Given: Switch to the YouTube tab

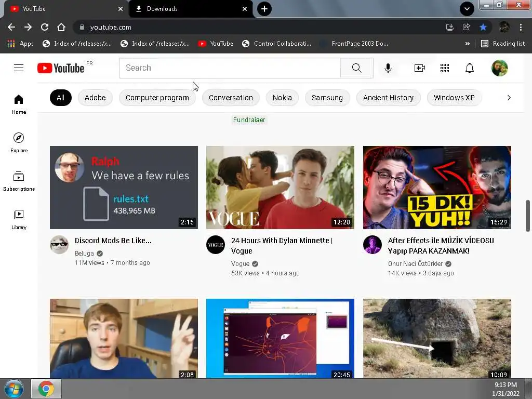Looking at the screenshot, I should pyautogui.click(x=64, y=9).
